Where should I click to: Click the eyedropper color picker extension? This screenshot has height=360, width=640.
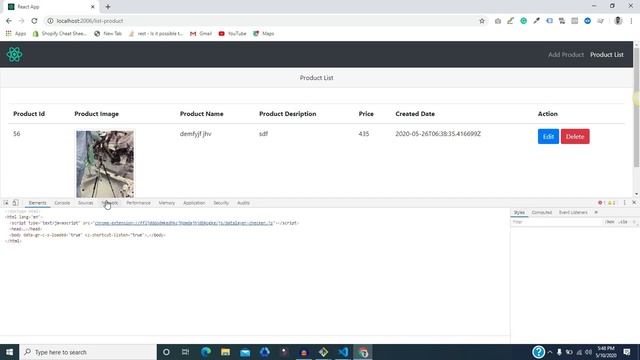pos(536,21)
